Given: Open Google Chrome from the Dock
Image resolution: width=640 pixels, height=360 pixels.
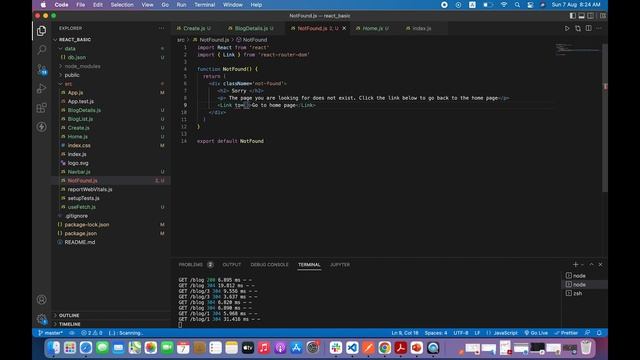Looking at the screenshot, I should pyautogui.click(x=384, y=348).
